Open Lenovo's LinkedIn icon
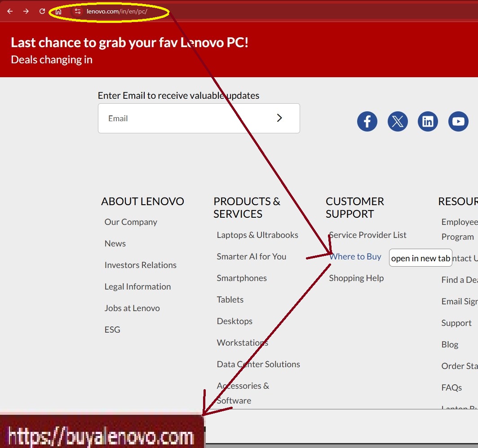 coord(428,122)
